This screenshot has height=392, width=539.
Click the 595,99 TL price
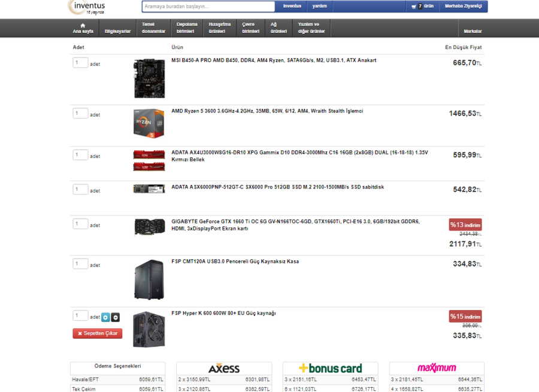467,155
